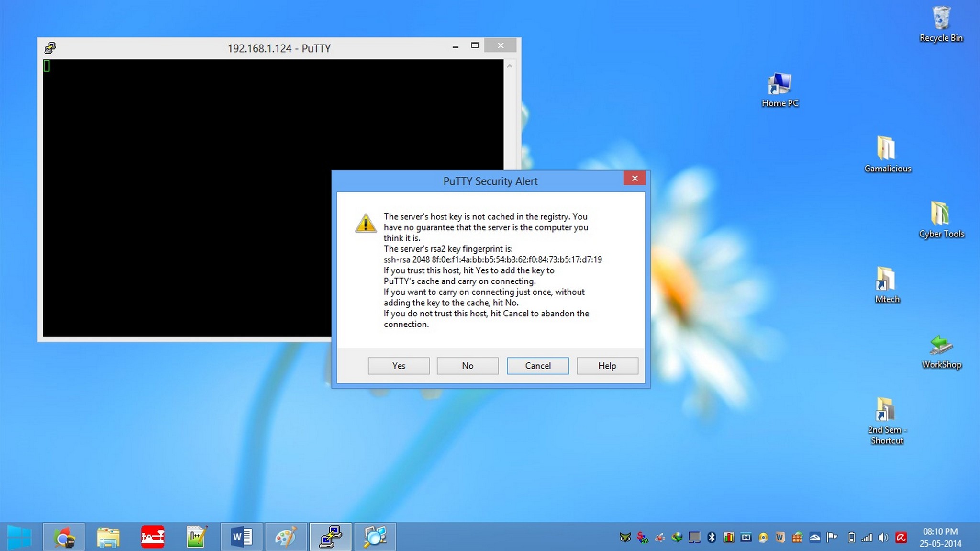This screenshot has height=551, width=980.
Task: Click the yellow disc tray icon
Action: 763,538
